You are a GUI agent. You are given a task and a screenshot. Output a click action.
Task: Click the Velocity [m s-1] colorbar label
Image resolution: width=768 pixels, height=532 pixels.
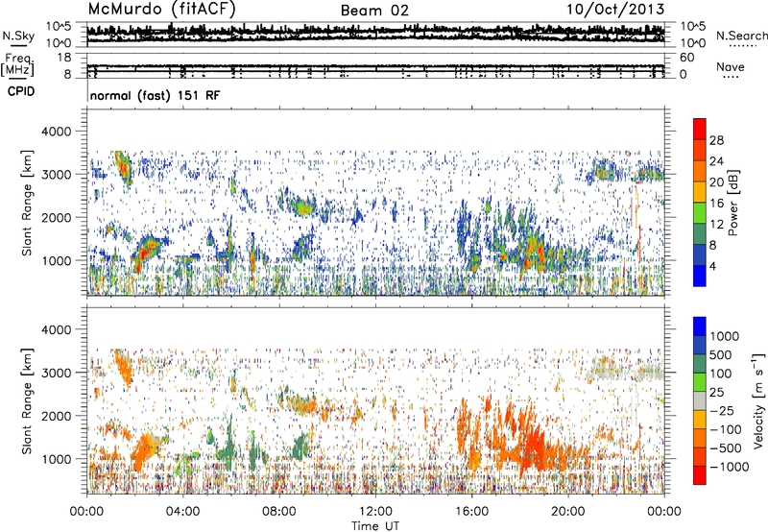[x=758, y=400]
